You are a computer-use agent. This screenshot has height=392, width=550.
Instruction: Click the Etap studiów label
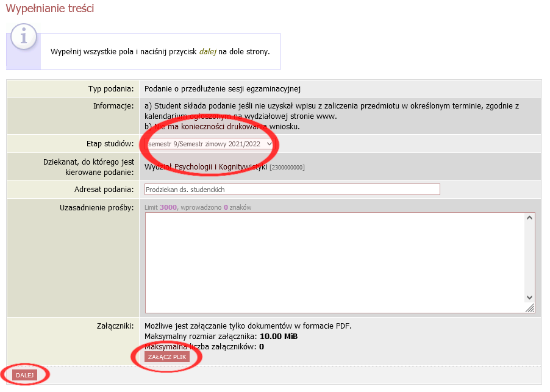tap(110, 144)
